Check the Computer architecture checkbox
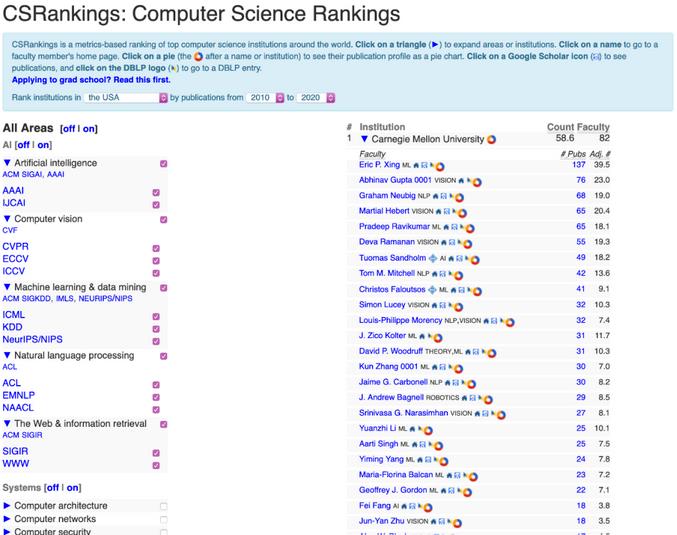The width and height of the screenshot is (677, 535). point(164,506)
